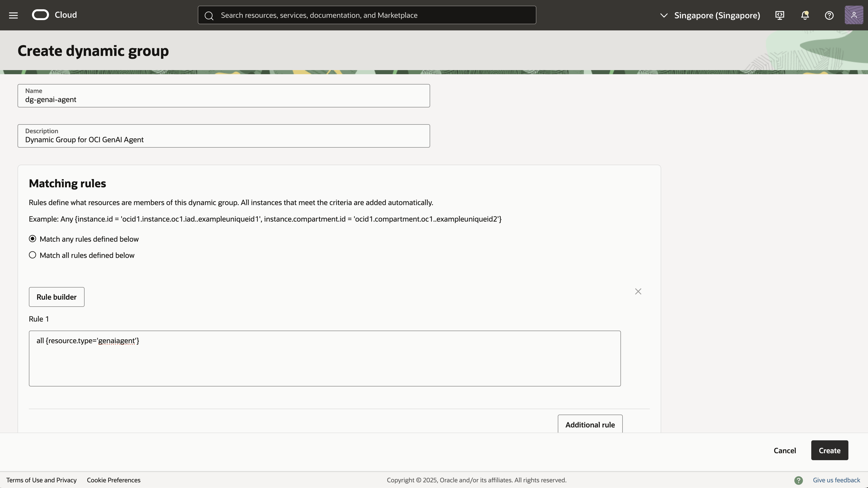Add an Additional rule
The height and width of the screenshot is (488, 868).
click(590, 424)
